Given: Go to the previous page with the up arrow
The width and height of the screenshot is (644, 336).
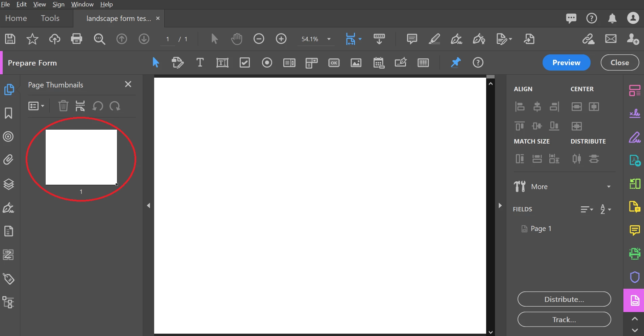Looking at the screenshot, I should pos(122,39).
